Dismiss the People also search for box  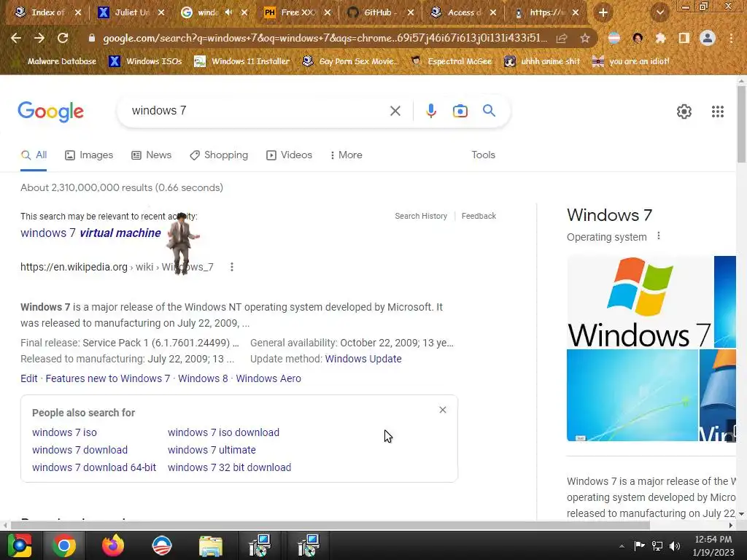tap(443, 410)
